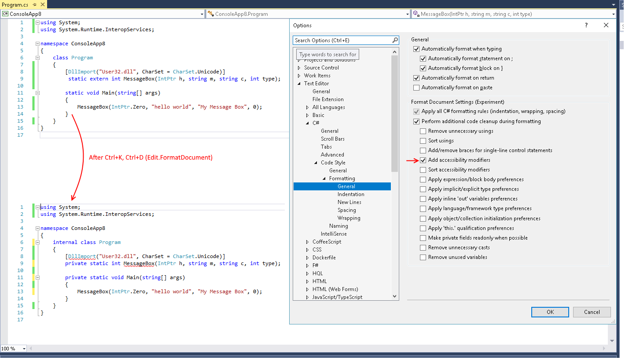Expand the CSS node in Options tree
The width and height of the screenshot is (629, 364).
(307, 249)
